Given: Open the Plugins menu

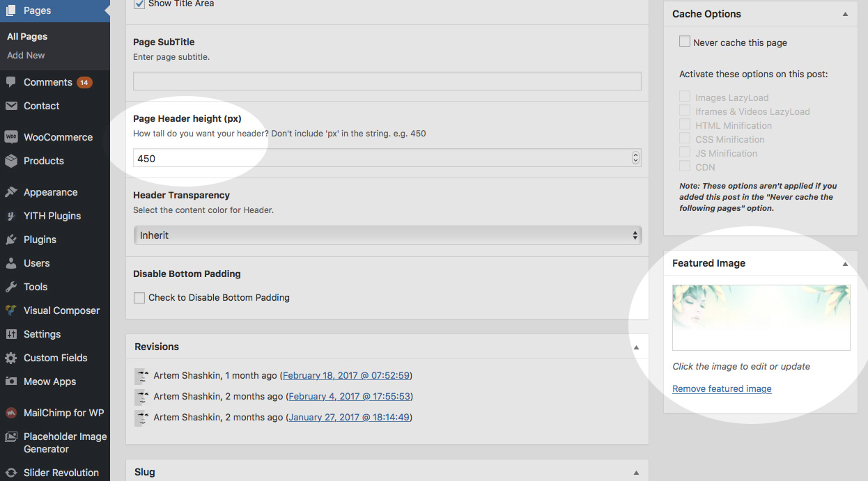Looking at the screenshot, I should tap(40, 239).
